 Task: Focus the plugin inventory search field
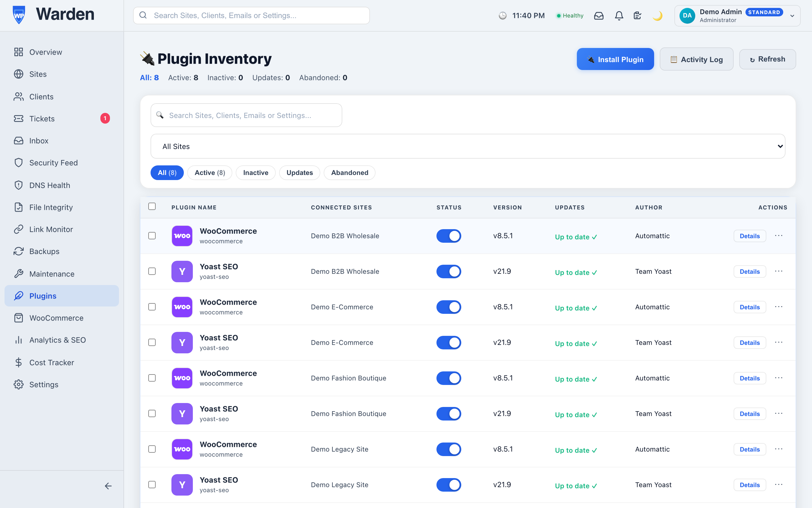tap(246, 115)
